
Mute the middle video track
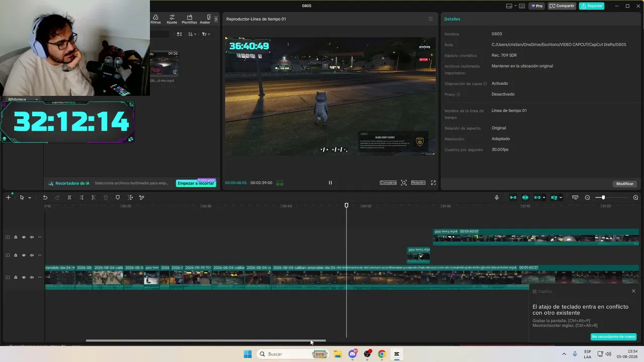click(32, 255)
